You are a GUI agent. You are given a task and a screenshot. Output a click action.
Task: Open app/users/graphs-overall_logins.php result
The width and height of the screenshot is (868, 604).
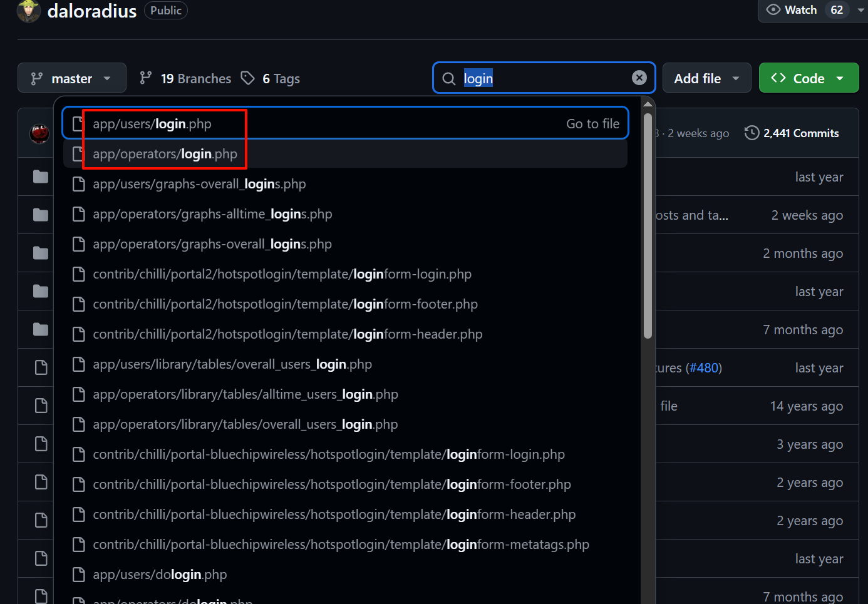(x=199, y=184)
